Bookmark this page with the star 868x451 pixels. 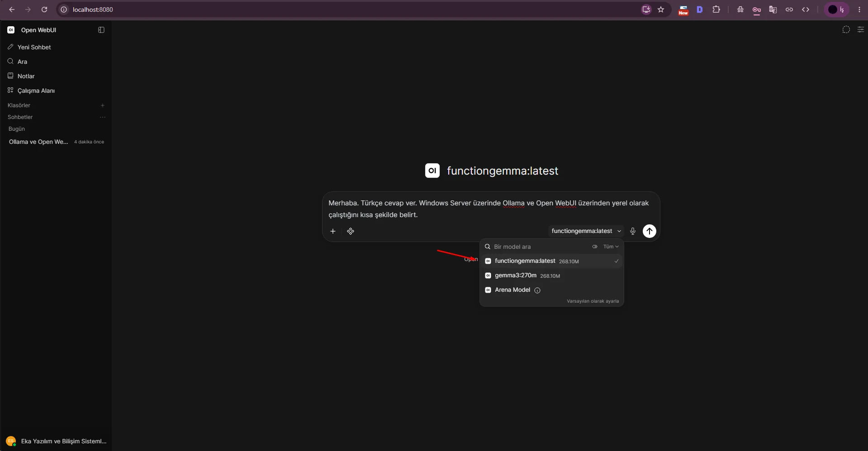pyautogui.click(x=661, y=9)
